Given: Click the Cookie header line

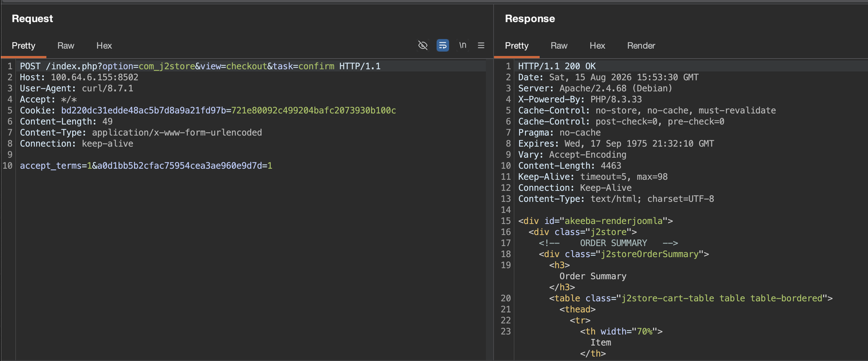Looking at the screenshot, I should (208, 110).
